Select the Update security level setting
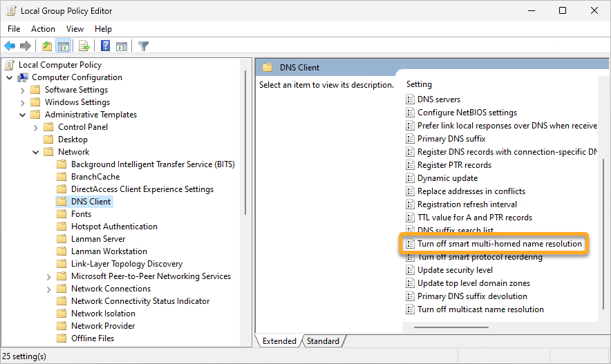 pyautogui.click(x=455, y=270)
